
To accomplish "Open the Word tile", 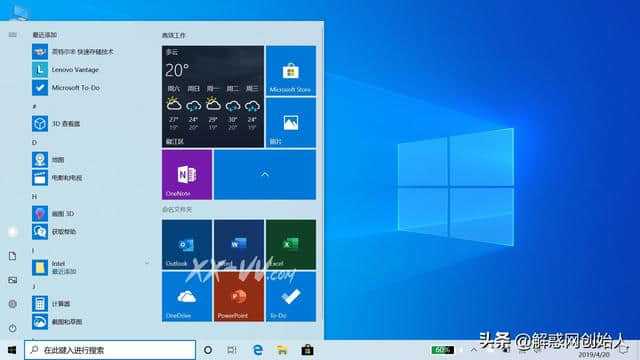I will coord(239,244).
